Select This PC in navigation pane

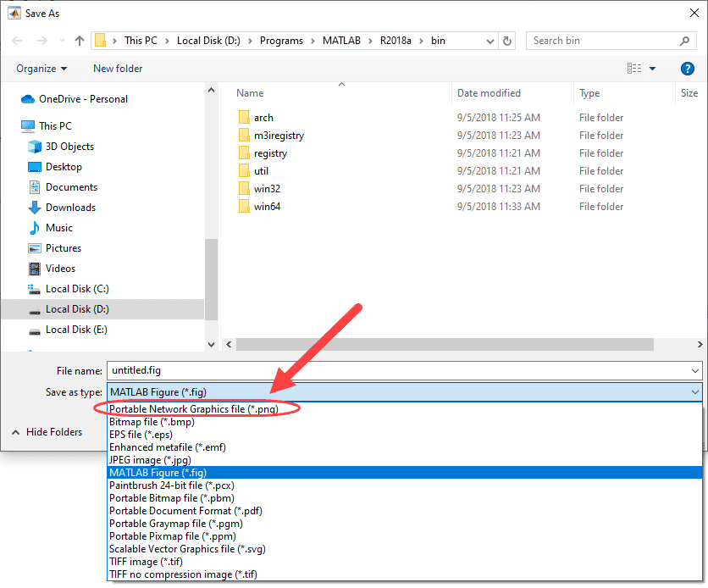pos(46,126)
